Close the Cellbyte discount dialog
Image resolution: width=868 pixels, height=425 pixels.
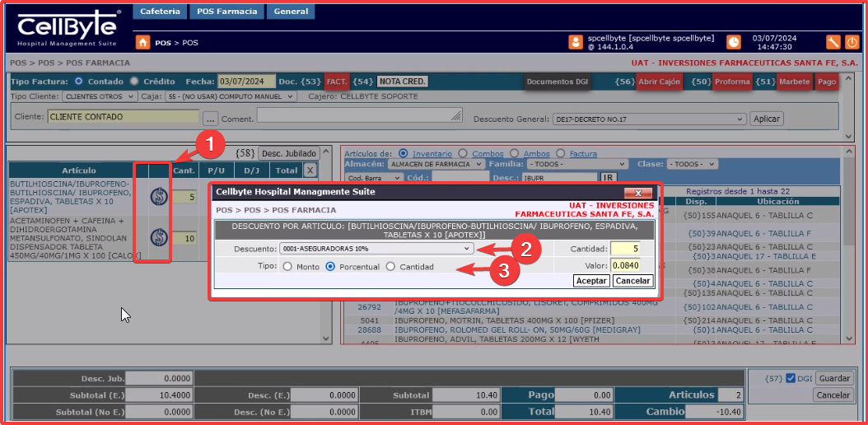coord(637,193)
